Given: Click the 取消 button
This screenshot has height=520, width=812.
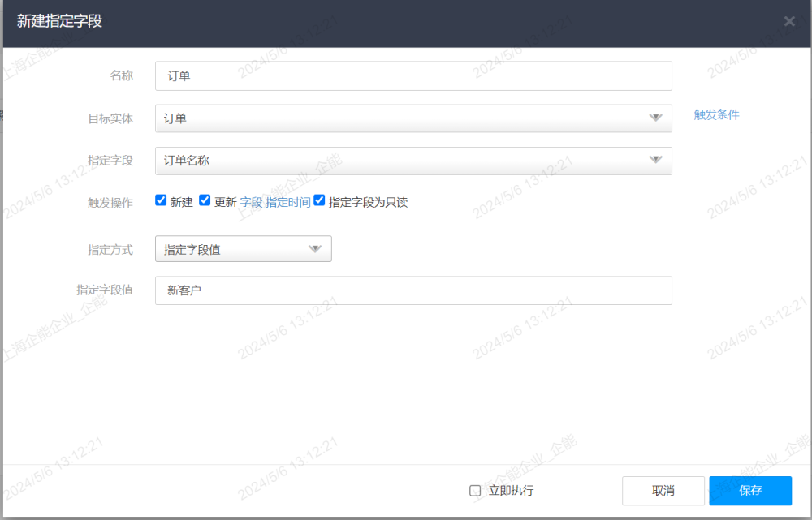Looking at the screenshot, I should point(663,491).
